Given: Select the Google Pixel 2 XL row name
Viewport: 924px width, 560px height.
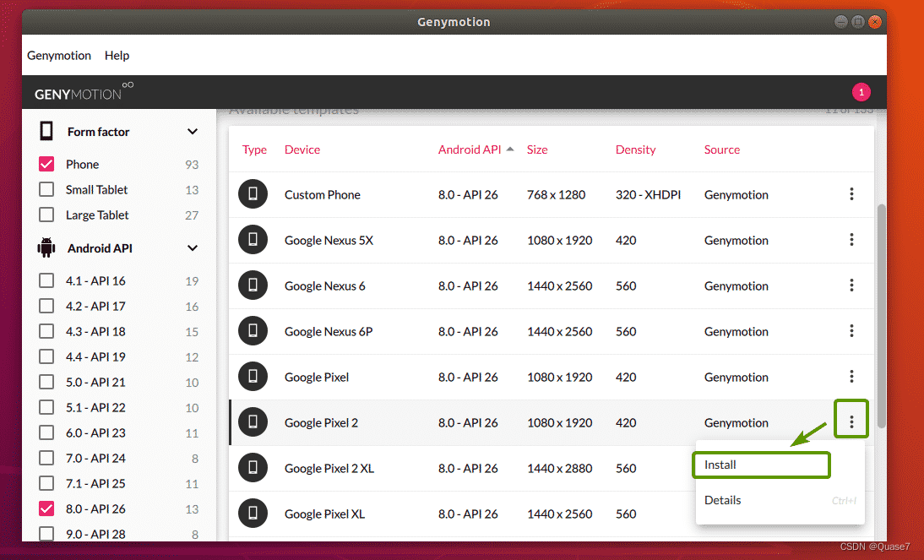Looking at the screenshot, I should click(329, 468).
